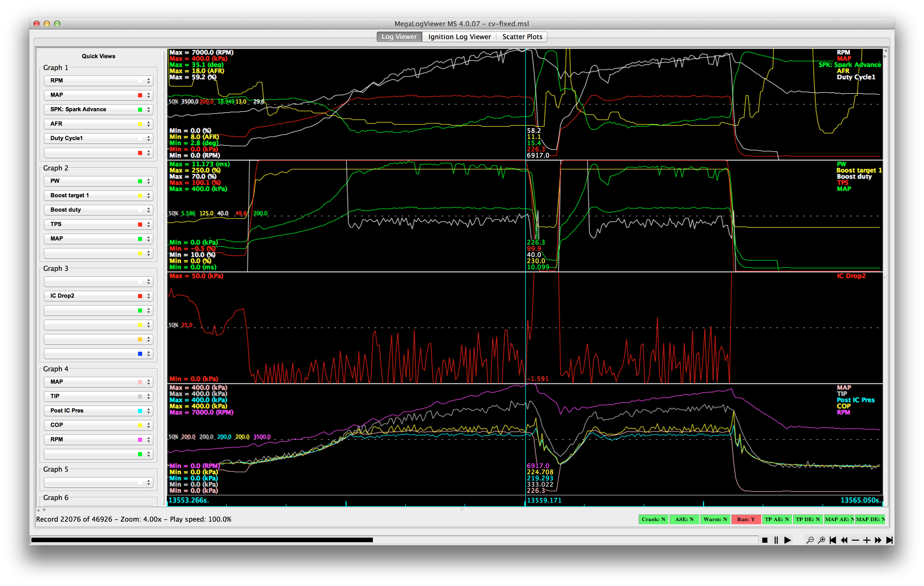This screenshot has height=586, width=924.
Task: Click the Quick Views header
Action: tap(99, 56)
